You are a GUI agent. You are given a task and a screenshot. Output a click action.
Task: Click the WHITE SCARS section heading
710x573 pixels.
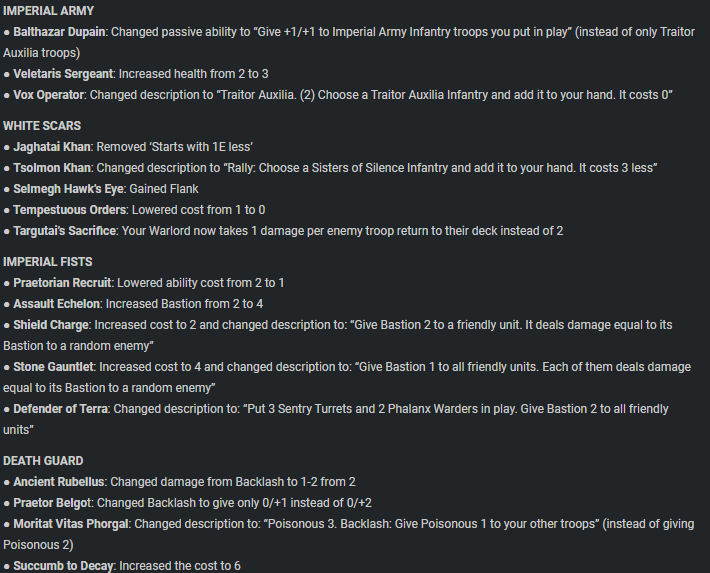[x=42, y=126]
